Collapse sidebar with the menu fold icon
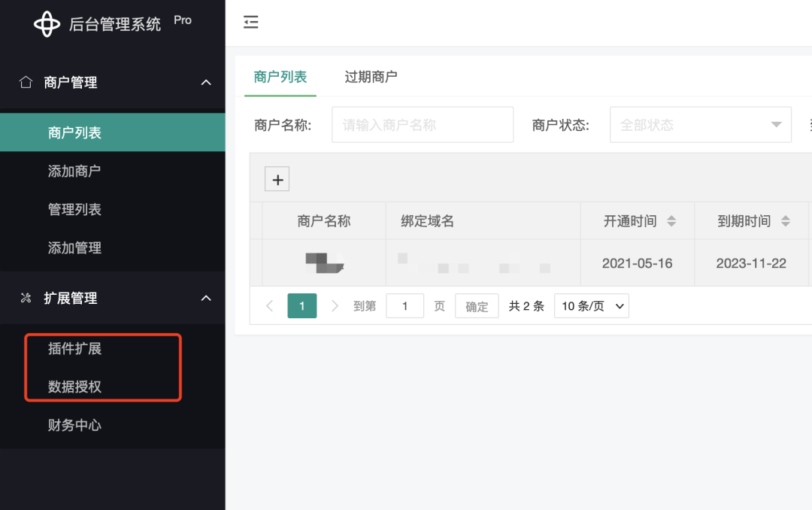The image size is (812, 510). 251,23
